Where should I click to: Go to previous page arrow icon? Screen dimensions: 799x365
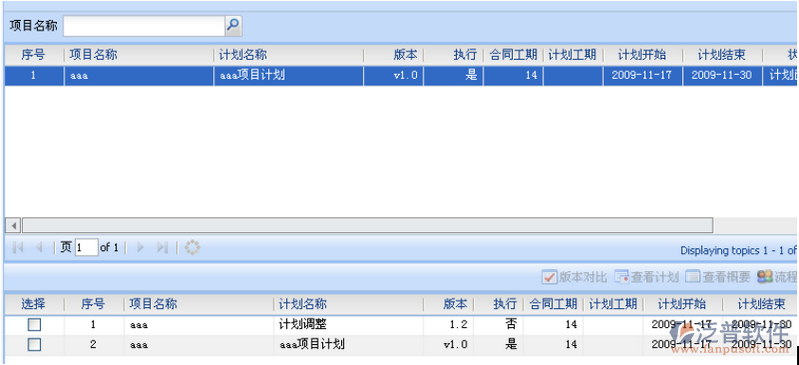tap(39, 248)
